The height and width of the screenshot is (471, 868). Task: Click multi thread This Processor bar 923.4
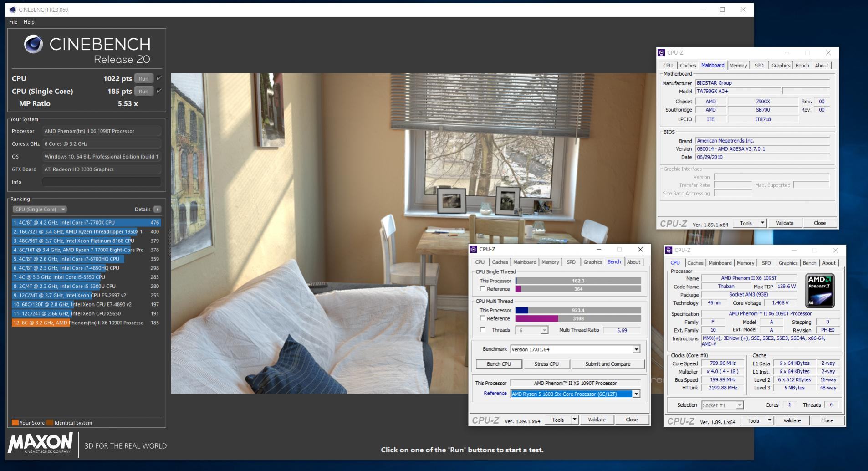(578, 310)
